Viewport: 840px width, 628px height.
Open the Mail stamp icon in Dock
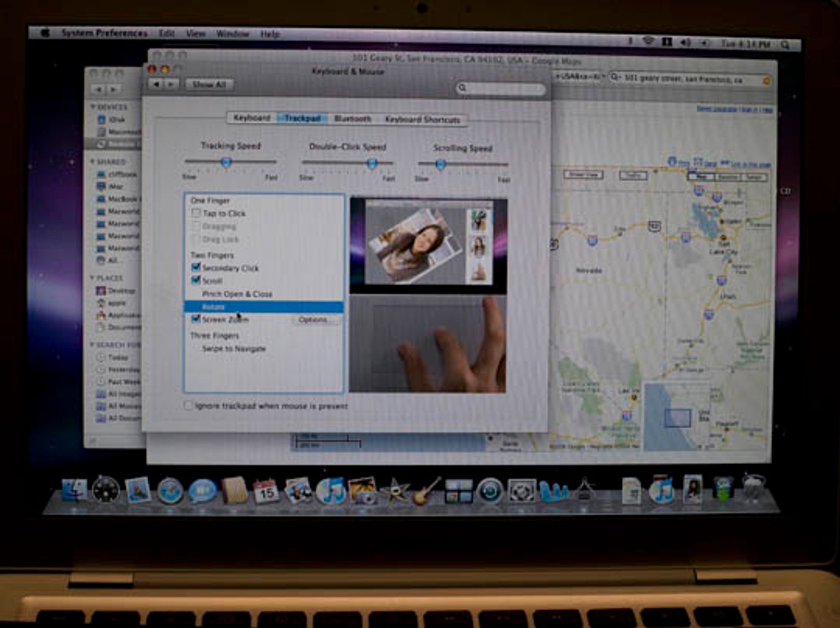point(137,489)
